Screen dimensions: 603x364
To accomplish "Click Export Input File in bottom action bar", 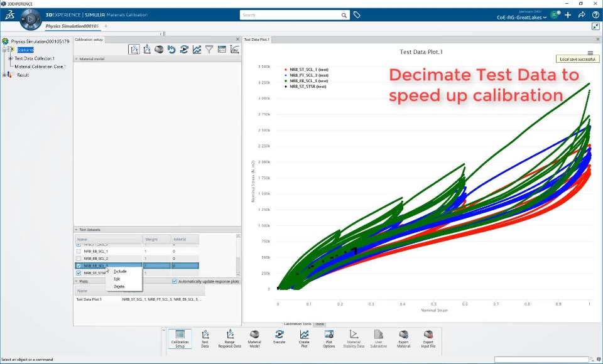I will 428,339.
